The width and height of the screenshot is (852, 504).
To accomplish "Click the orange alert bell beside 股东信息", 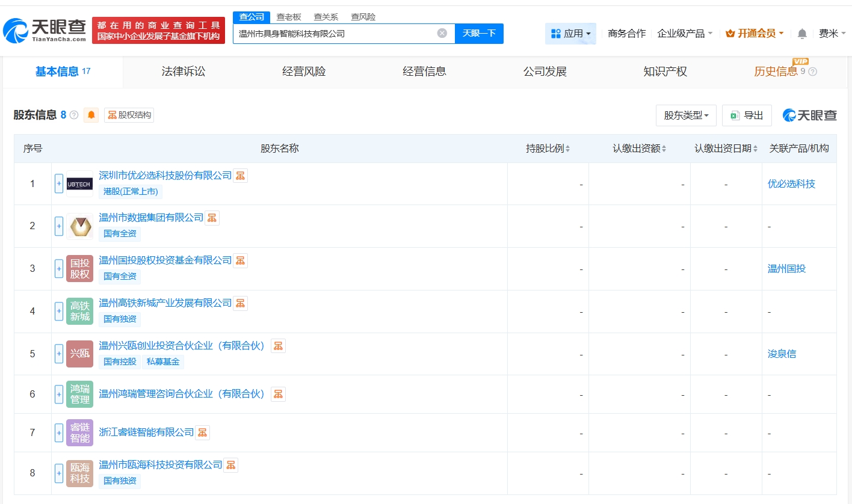I will (91, 115).
